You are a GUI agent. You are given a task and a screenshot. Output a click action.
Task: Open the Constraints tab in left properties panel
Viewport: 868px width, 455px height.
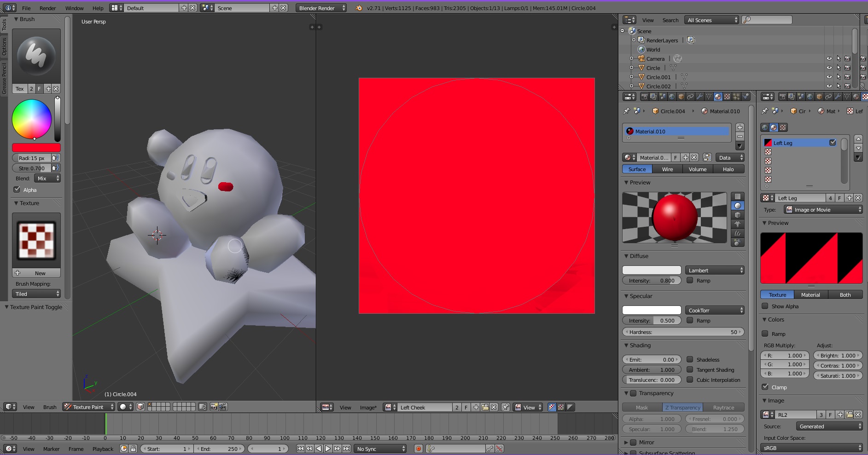point(690,97)
